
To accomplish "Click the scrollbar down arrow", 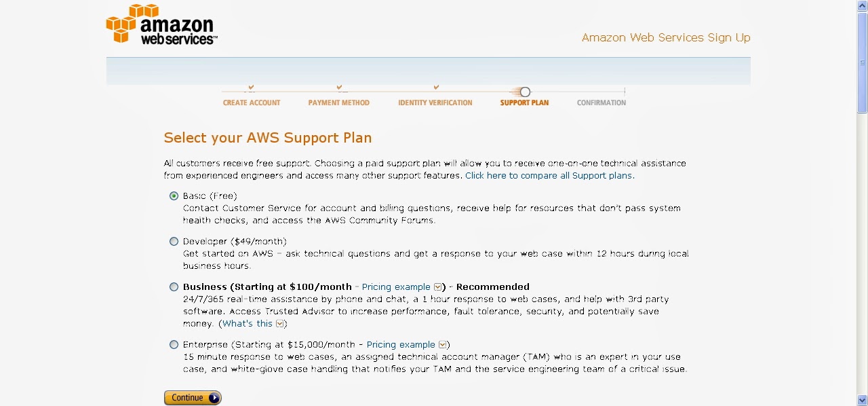I will pyautogui.click(x=862, y=400).
